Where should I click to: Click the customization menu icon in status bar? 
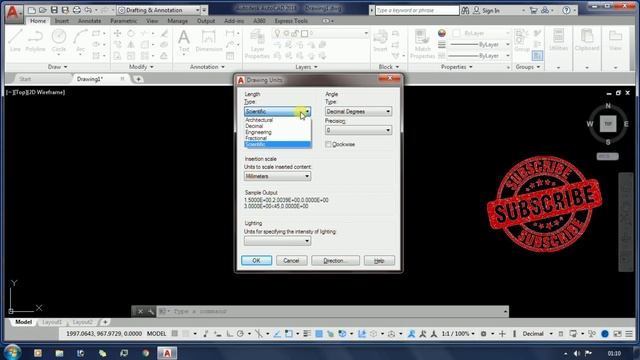tap(629, 334)
